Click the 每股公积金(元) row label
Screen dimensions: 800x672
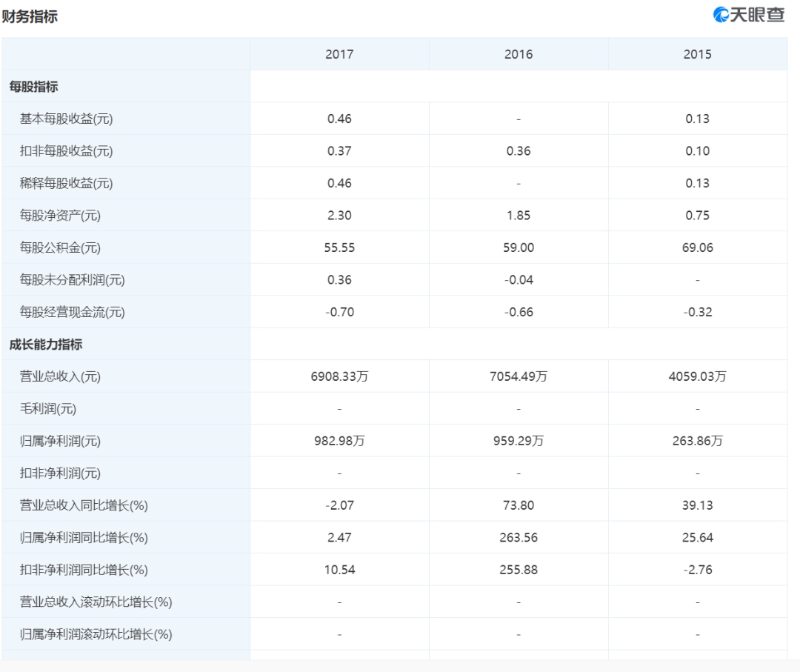coord(60,247)
